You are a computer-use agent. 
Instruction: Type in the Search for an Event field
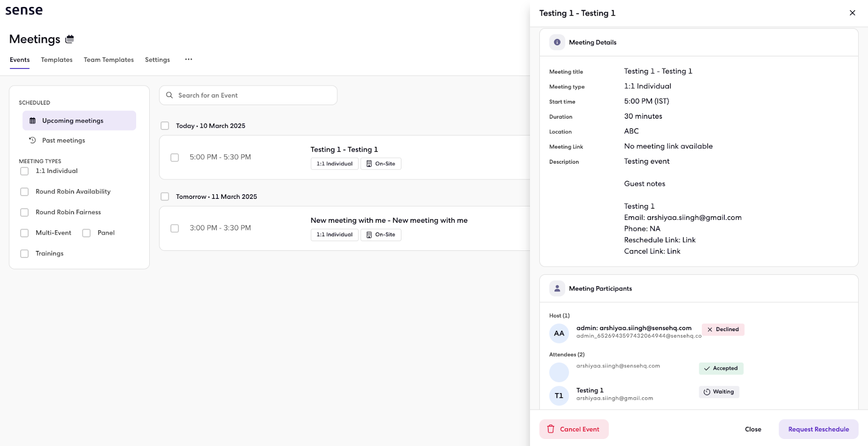[x=255, y=95]
